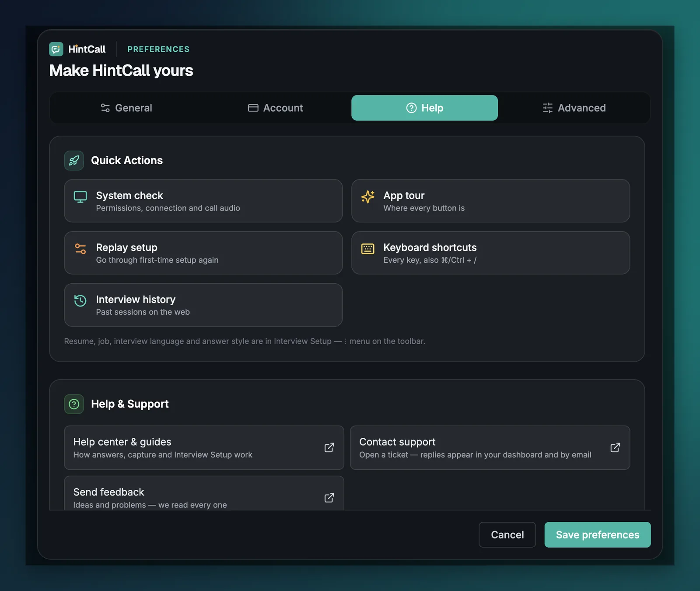Click the sliders icon in General tab

(x=105, y=108)
